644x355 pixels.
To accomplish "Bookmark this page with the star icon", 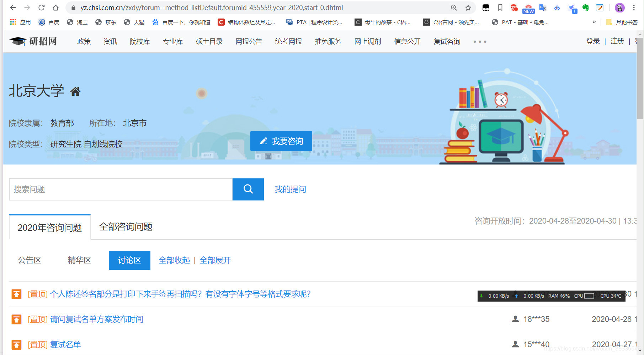I will 468,7.
